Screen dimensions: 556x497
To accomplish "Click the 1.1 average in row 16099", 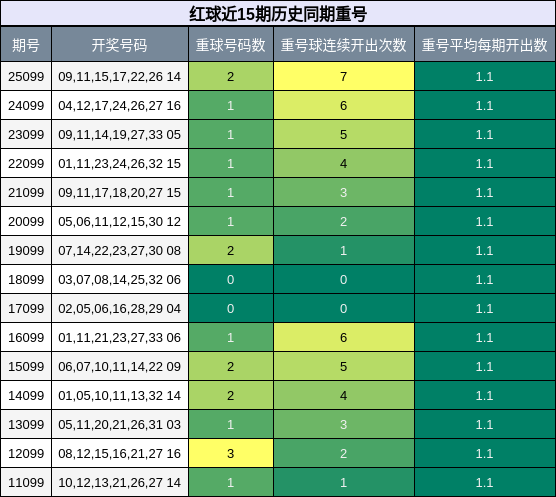I will [x=485, y=337].
